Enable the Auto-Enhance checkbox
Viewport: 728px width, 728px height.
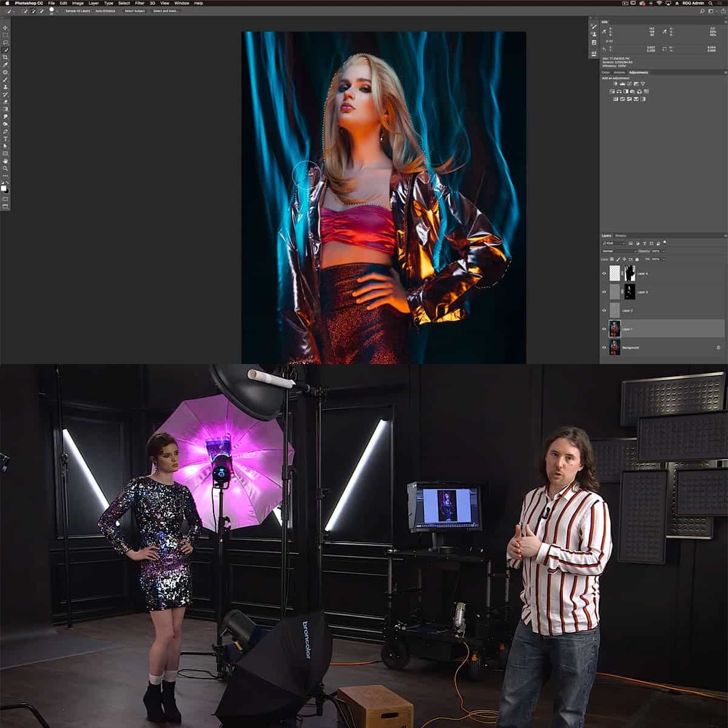coord(92,10)
